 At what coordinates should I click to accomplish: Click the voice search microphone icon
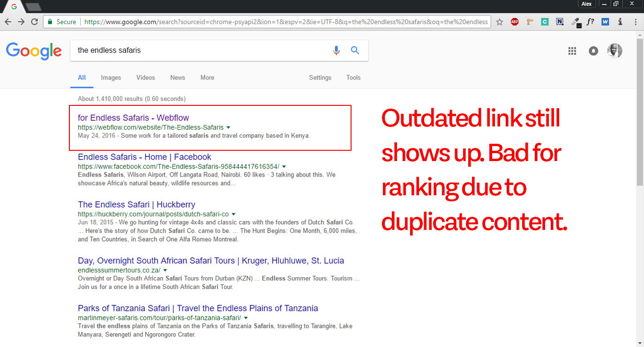[x=336, y=51]
